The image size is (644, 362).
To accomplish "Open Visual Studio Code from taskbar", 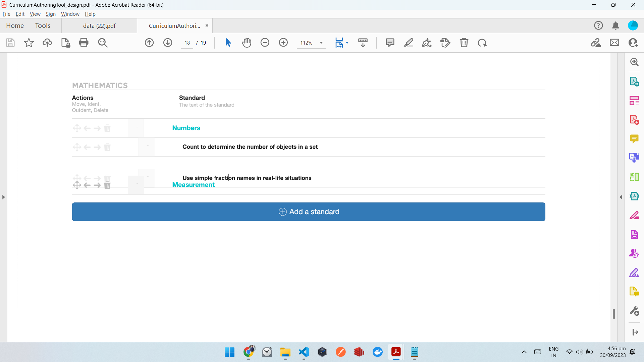I will (x=304, y=352).
